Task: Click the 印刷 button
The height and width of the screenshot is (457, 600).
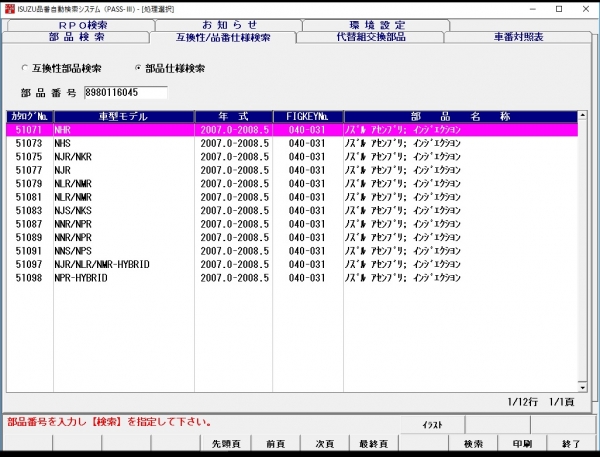Action: coord(522,444)
